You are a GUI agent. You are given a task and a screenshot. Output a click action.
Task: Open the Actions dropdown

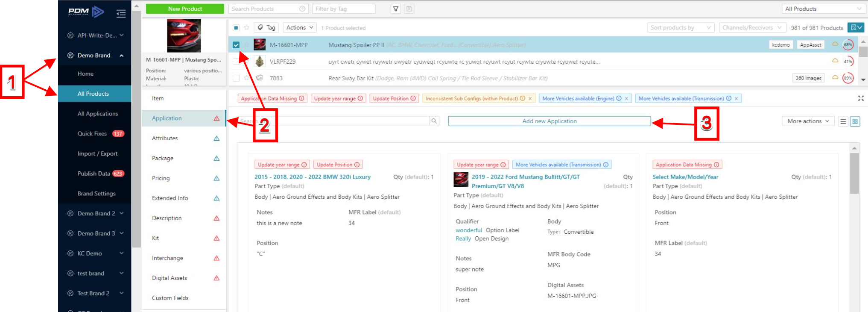pos(300,28)
